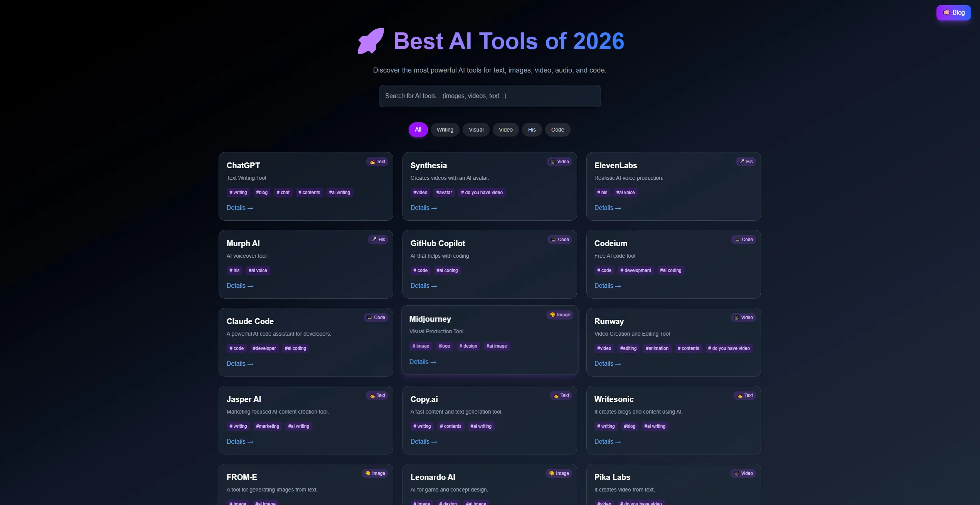This screenshot has height=505, width=980.
Task: Click the FROM-E card title
Action: coord(242,477)
